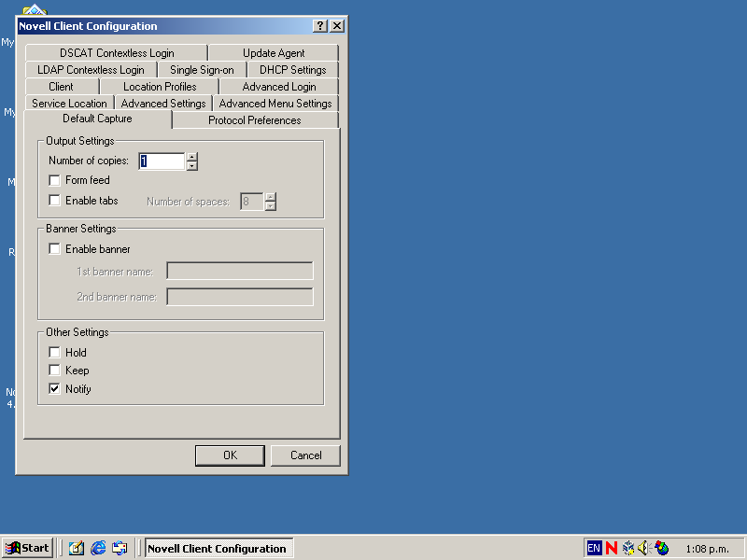
Task: Click the Show Desktop quick launch icon
Action: 77,548
